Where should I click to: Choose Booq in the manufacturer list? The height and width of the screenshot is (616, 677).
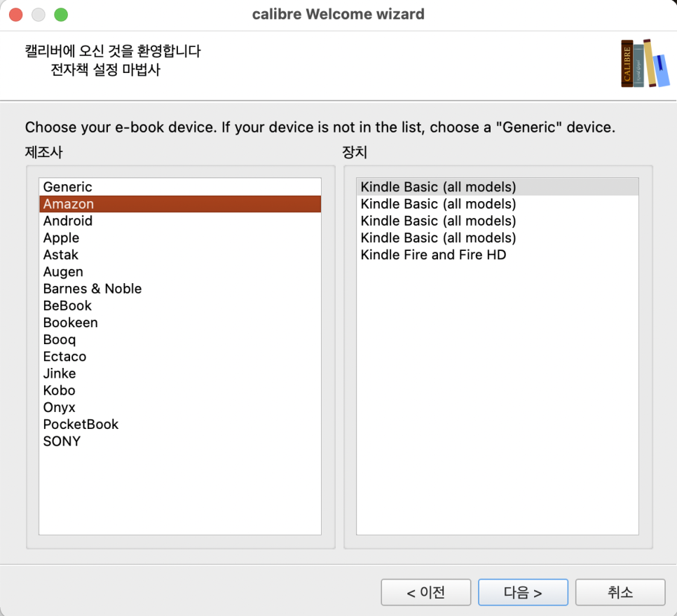point(180,339)
